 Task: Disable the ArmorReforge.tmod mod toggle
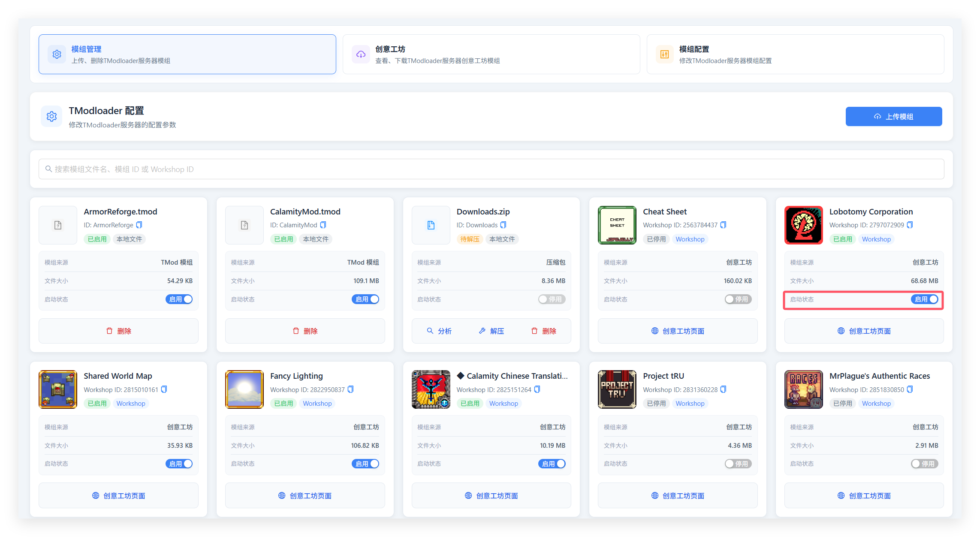[179, 299]
